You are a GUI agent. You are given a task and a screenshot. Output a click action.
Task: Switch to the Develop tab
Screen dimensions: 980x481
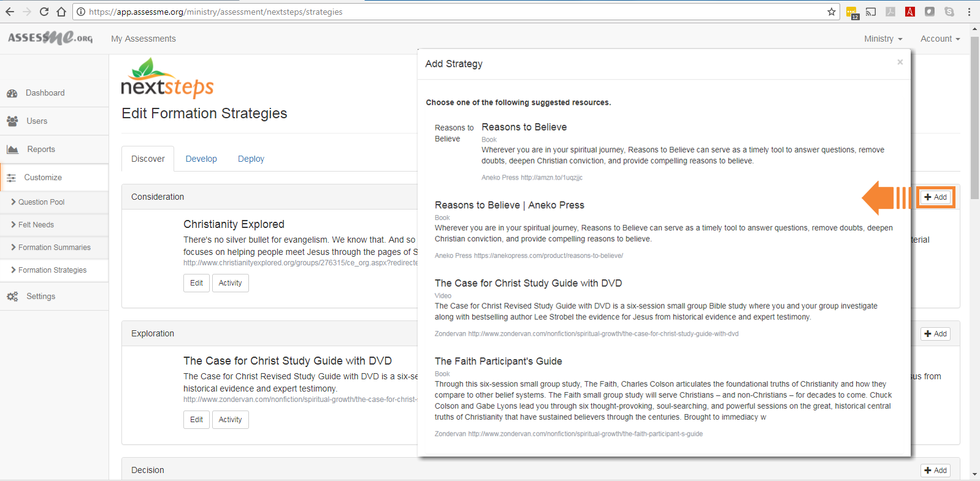tap(201, 159)
